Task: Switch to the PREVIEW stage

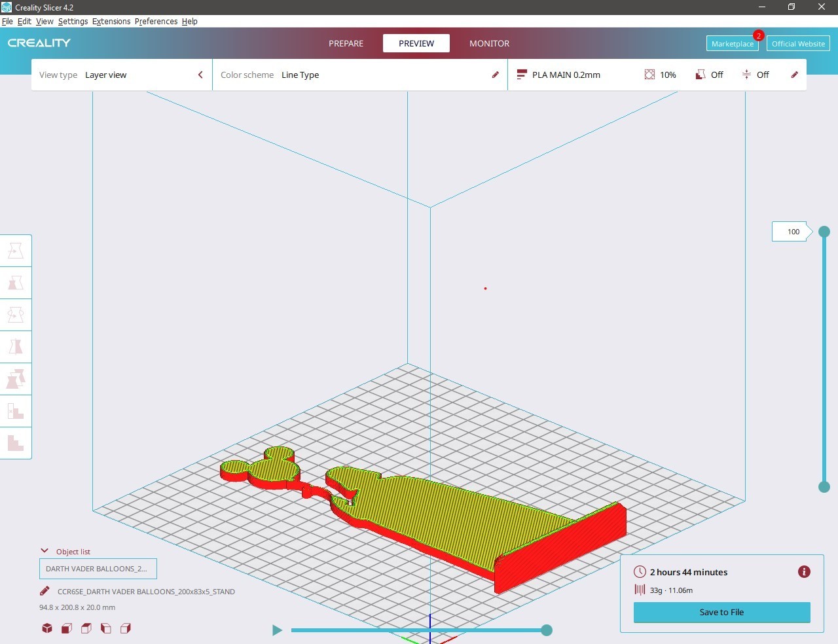Action: point(416,43)
